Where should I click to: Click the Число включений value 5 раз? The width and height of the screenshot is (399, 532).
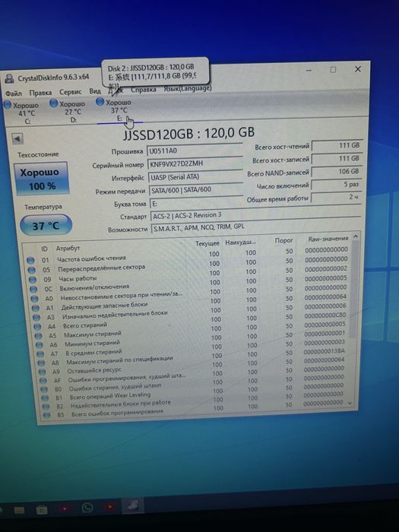point(337,185)
